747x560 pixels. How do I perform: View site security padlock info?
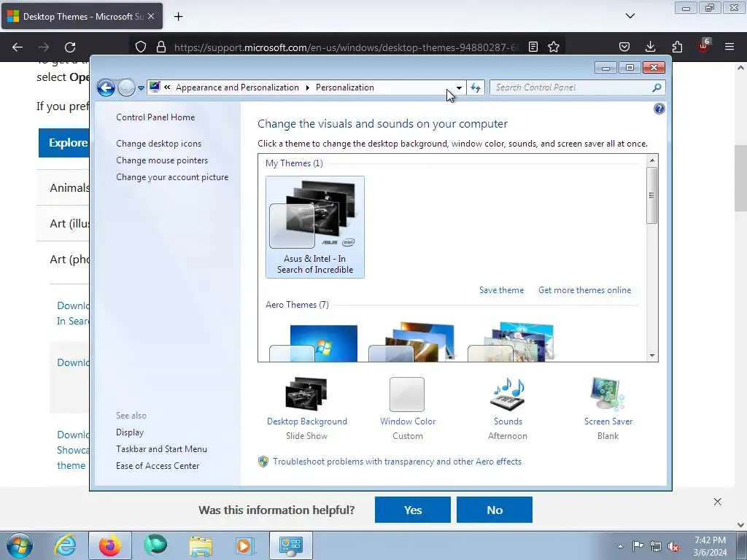tap(161, 47)
